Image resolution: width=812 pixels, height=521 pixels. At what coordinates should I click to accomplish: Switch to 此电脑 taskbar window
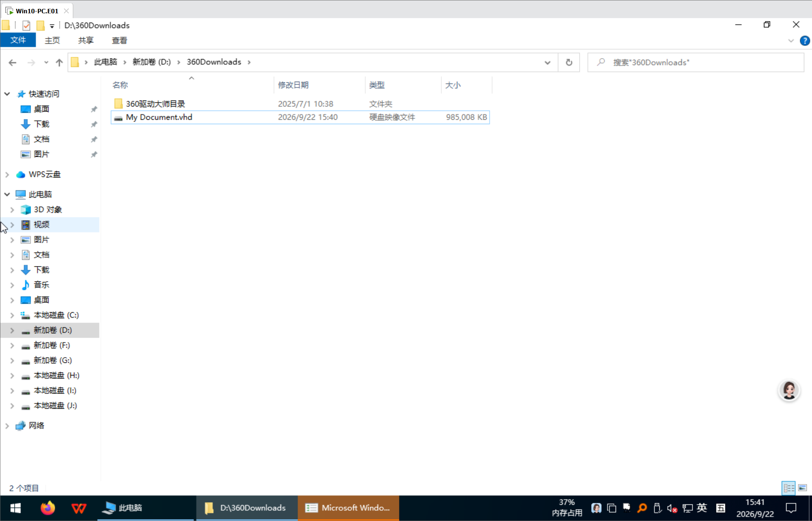pos(146,508)
